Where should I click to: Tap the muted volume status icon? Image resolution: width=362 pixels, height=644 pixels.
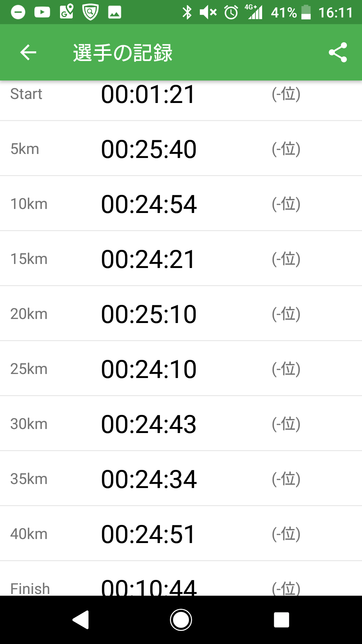(x=208, y=13)
